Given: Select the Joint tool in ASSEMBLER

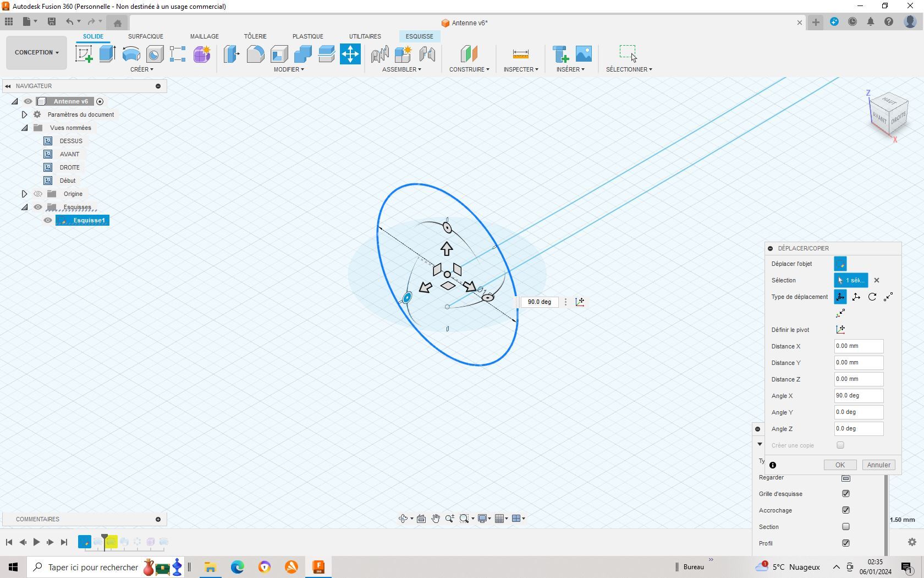Looking at the screenshot, I should [x=380, y=54].
